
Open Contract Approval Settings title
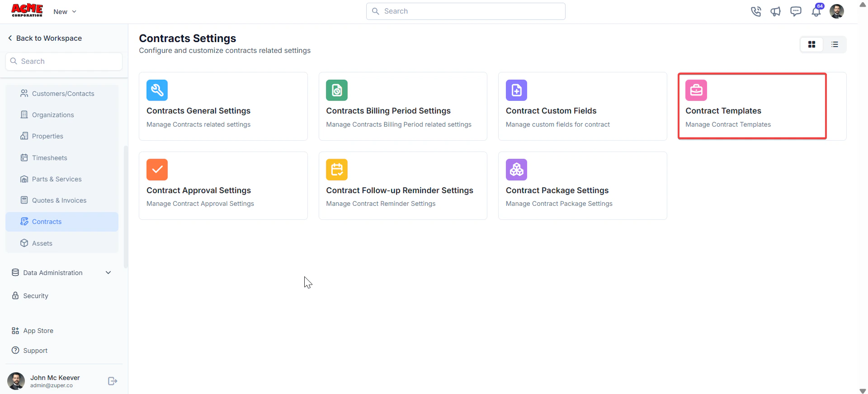point(198,190)
